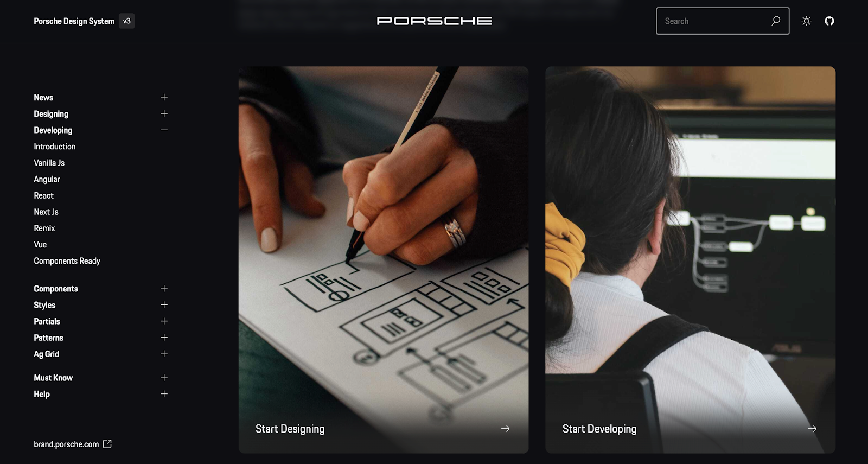Expand the Components section plus icon
868x464 pixels.
pos(164,289)
